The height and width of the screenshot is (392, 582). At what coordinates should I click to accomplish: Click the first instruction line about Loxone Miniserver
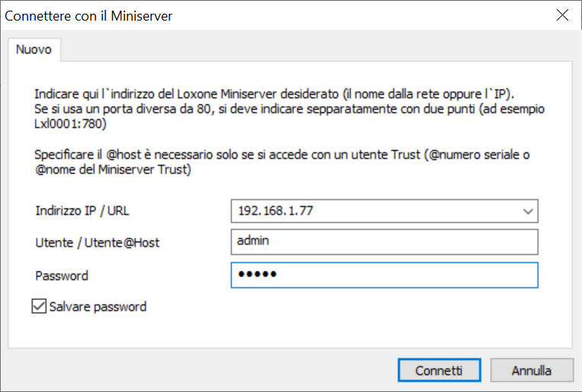[275, 95]
